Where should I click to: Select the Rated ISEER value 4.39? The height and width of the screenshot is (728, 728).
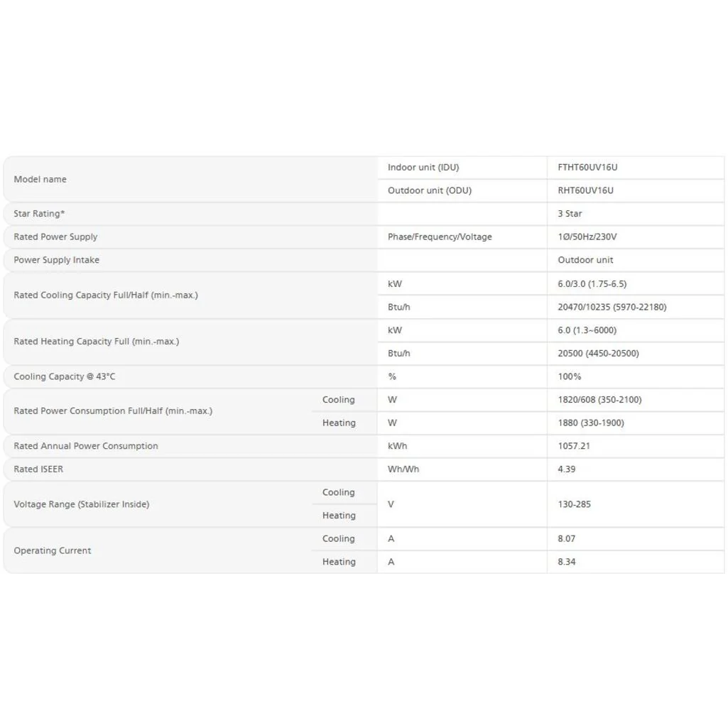coord(567,469)
